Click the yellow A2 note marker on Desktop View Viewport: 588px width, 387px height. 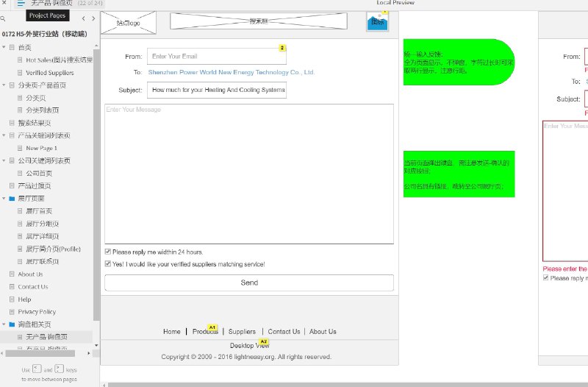(264, 341)
